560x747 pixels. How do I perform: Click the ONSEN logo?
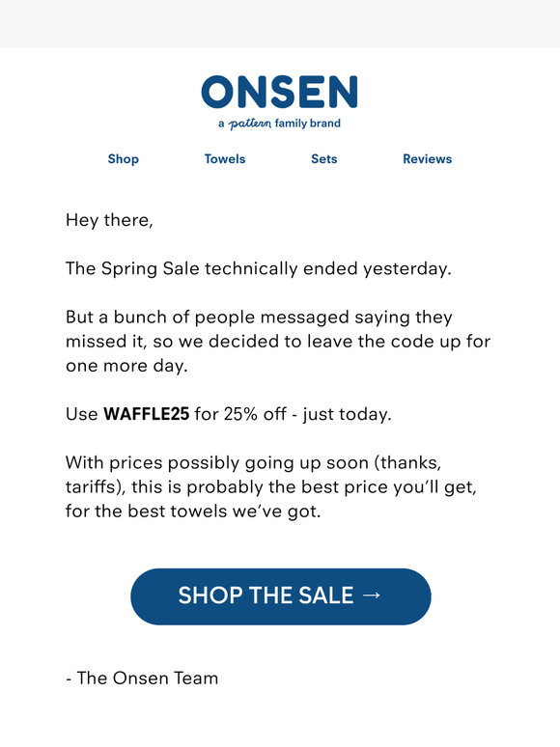click(279, 92)
